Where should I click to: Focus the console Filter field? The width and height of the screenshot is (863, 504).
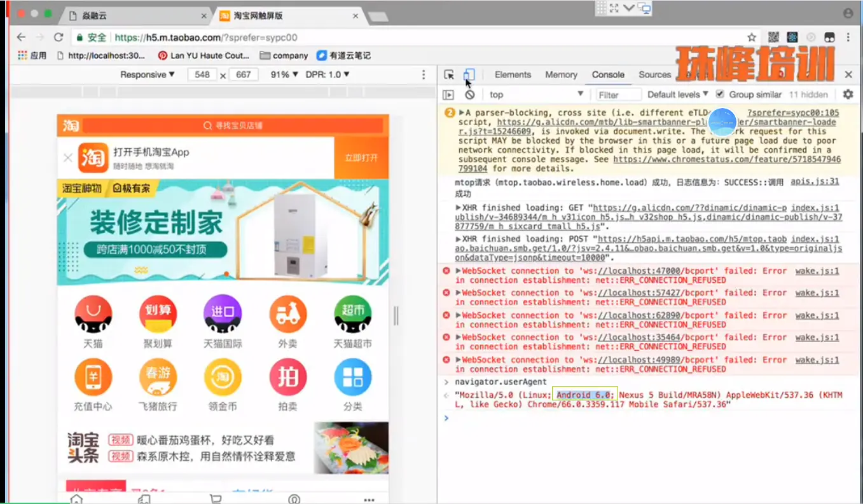618,95
